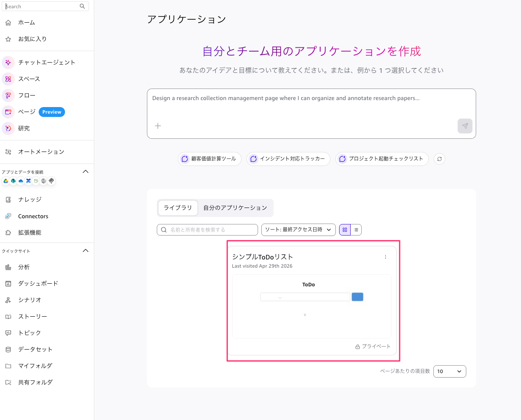Open ページ with the Preview badge
Viewport: 521px width, 420px height.
point(27,112)
